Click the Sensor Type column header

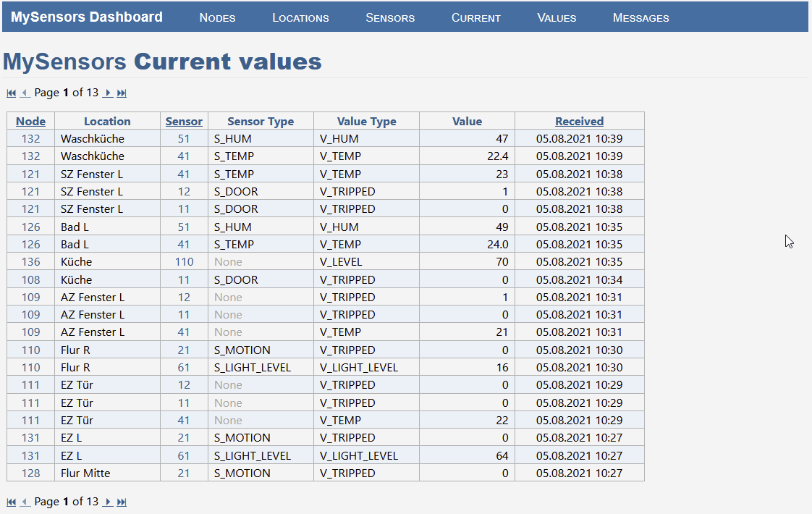[261, 121]
